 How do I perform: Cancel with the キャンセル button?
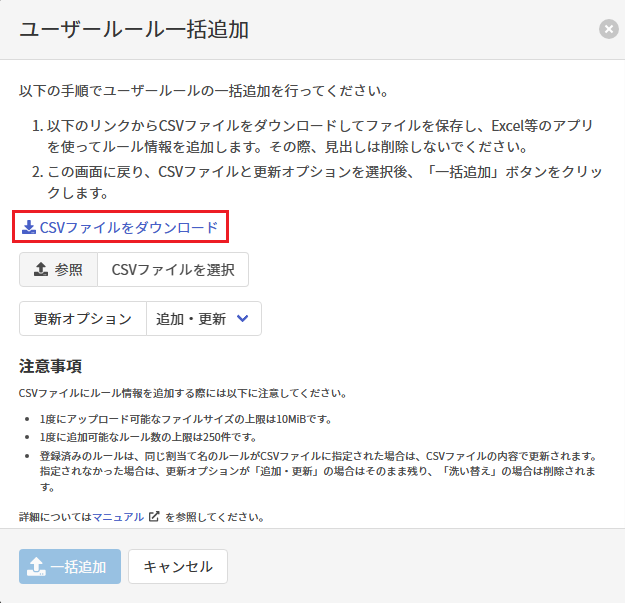point(178,567)
